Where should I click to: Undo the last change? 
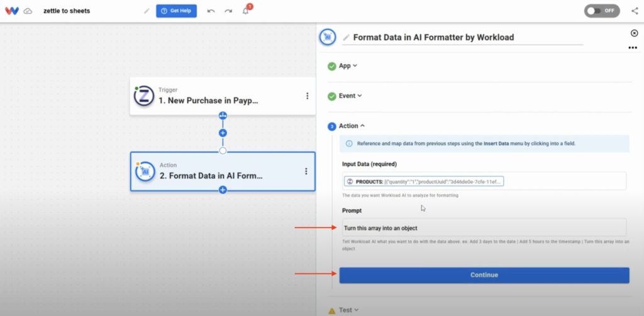tap(211, 11)
